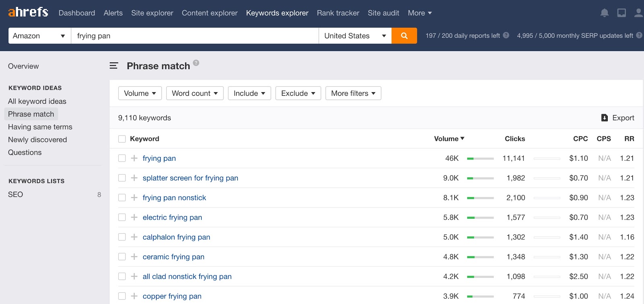Expand the United States country selector
The height and width of the screenshot is (304, 644).
pos(355,36)
